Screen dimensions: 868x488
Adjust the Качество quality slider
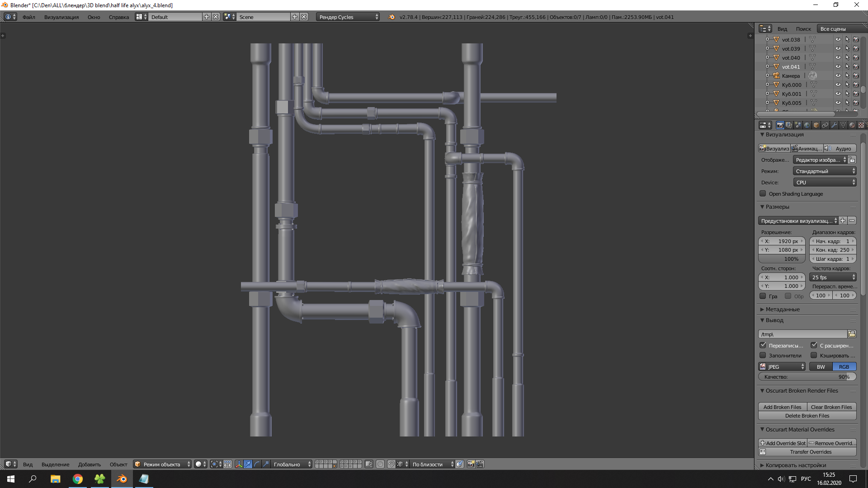(807, 377)
